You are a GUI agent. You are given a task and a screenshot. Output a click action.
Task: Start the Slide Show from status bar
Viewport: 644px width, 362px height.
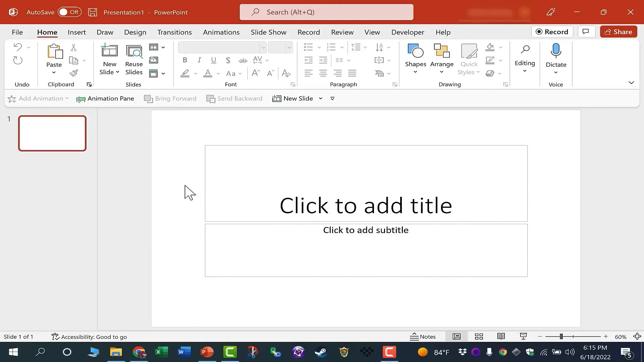pos(523,337)
